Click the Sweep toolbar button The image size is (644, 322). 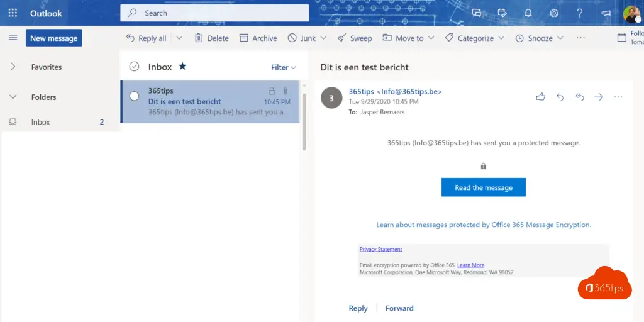click(x=355, y=38)
